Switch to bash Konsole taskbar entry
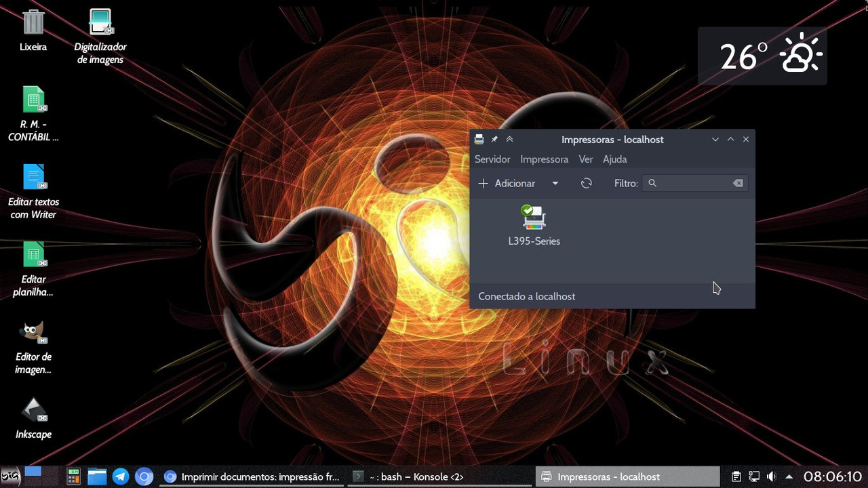 (x=439, y=476)
